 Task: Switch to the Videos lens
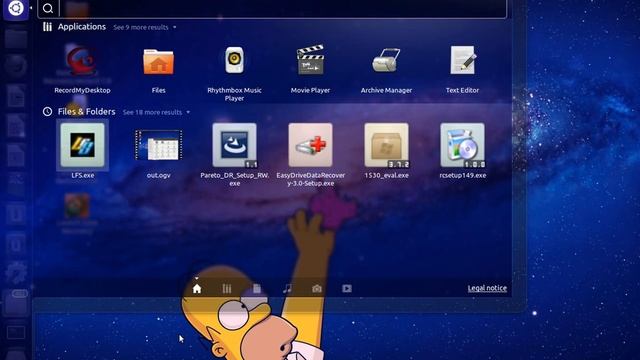coord(347,289)
